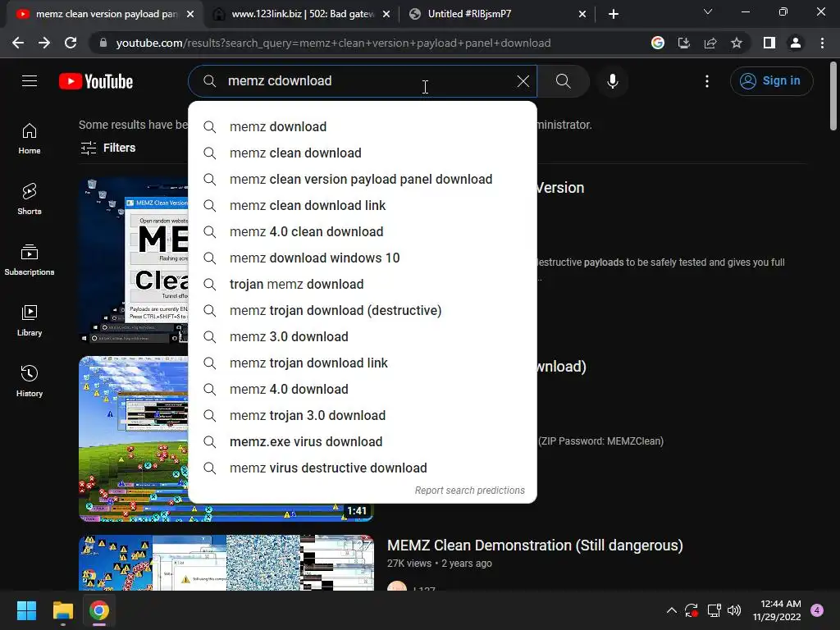Open a new browser tab
The image size is (840, 630).
pos(614,14)
